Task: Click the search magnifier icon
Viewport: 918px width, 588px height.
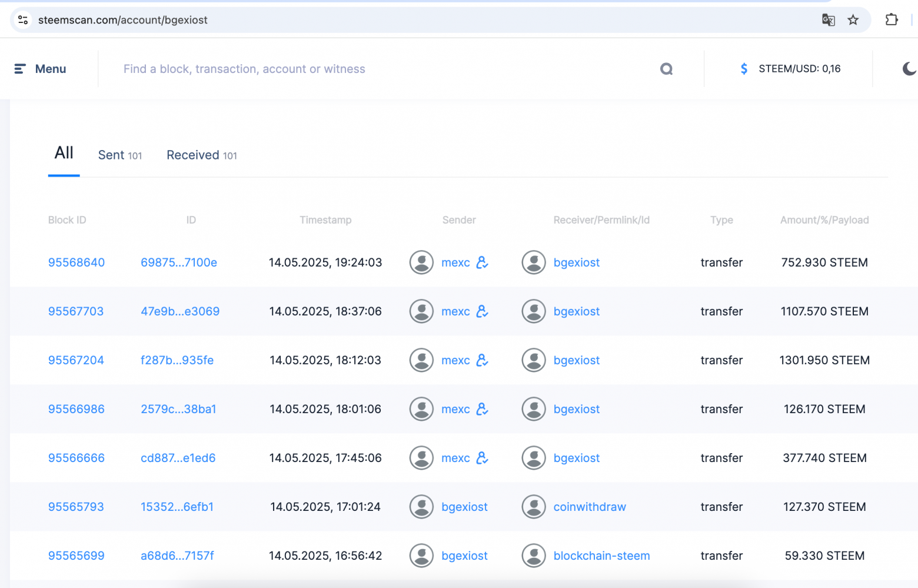Action: (666, 69)
